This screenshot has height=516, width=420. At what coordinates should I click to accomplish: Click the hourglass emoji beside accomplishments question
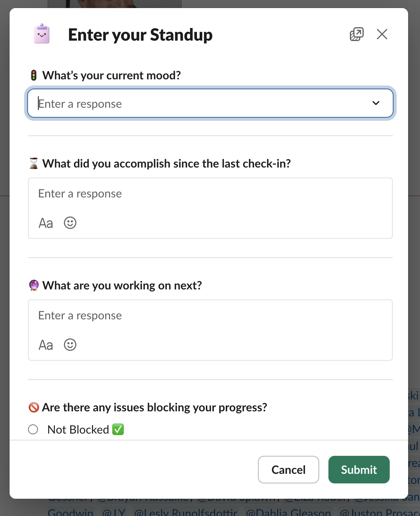pos(34,164)
